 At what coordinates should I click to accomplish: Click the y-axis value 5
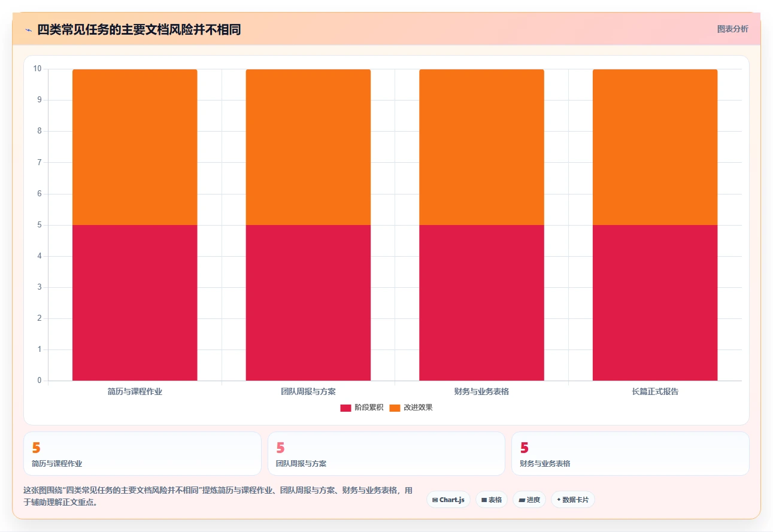(x=40, y=225)
